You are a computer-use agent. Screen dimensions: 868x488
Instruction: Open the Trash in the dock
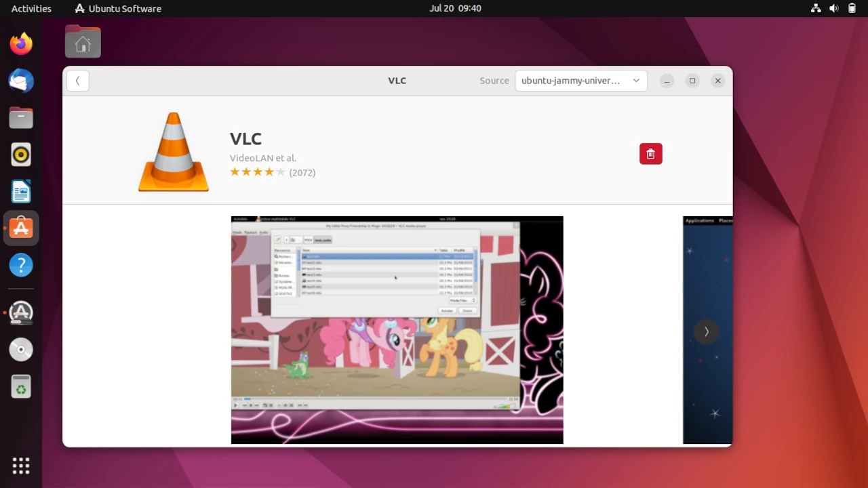point(21,387)
